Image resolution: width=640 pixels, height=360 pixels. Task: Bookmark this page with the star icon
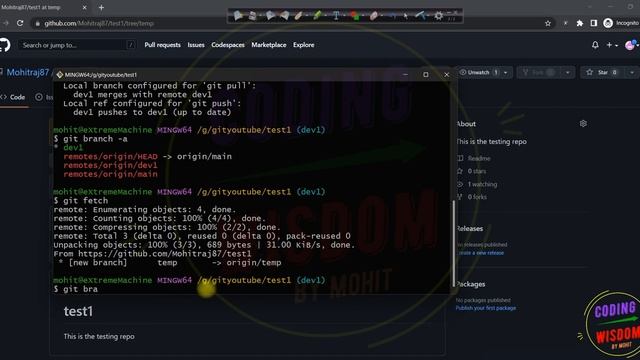548,23
